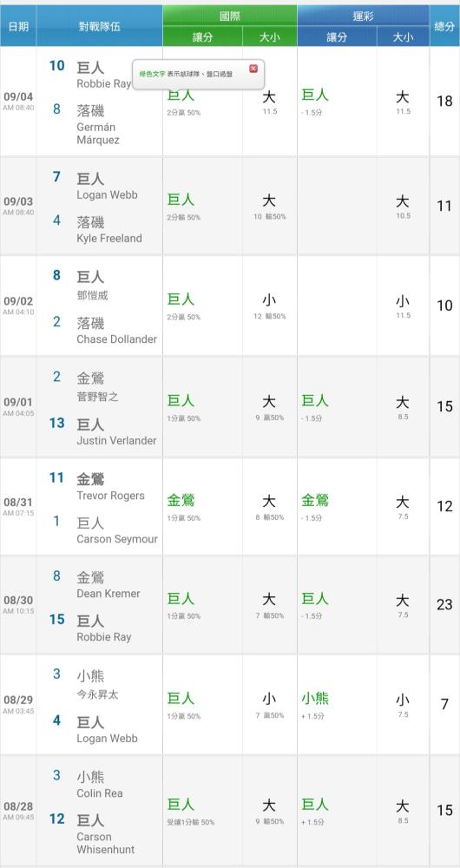Click pitcher Chase Dollander
The height and width of the screenshot is (868, 460).
pyautogui.click(x=117, y=339)
